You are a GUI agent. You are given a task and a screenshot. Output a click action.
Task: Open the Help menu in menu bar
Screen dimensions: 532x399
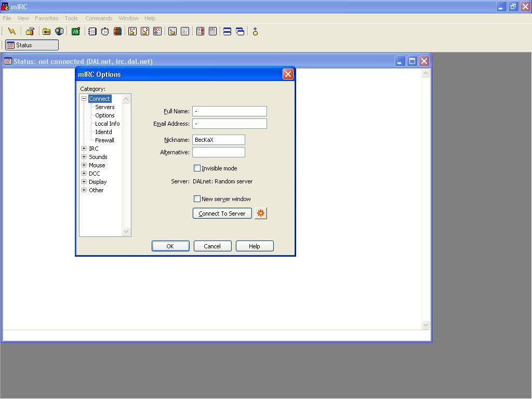point(150,18)
